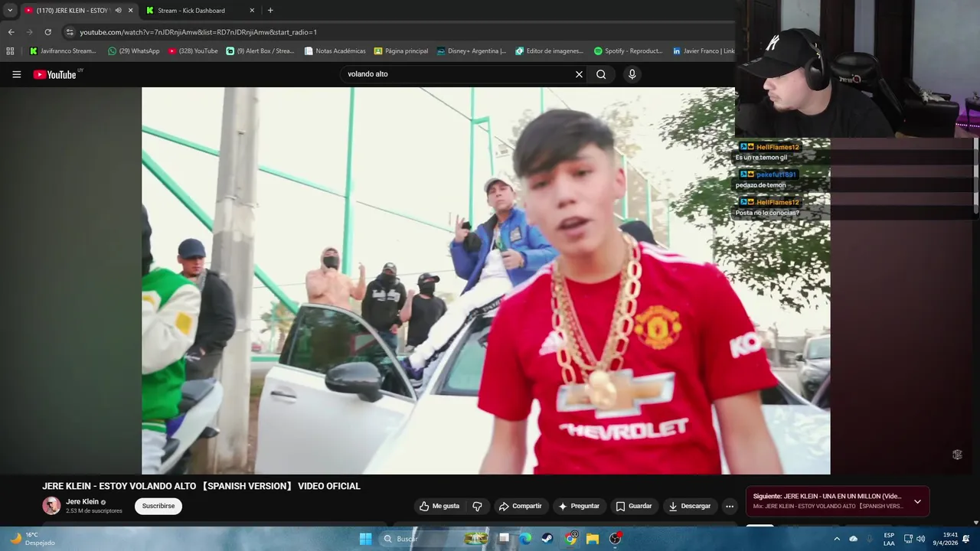Screen dimensions: 980x551
Task: Download the video with Descargar
Action: tap(690, 506)
